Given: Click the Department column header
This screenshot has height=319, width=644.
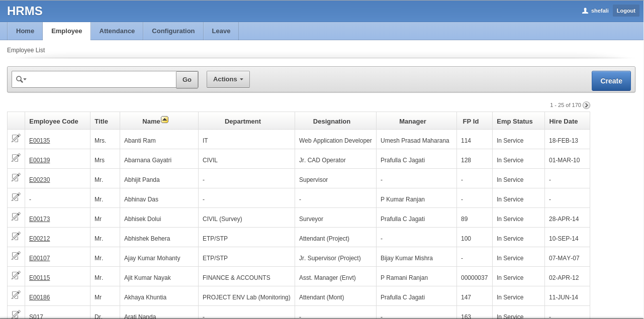Looking at the screenshot, I should point(242,121).
